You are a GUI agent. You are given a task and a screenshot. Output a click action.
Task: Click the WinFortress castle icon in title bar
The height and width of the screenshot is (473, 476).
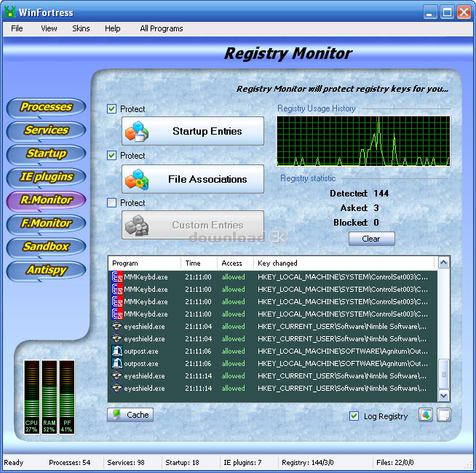[9, 12]
